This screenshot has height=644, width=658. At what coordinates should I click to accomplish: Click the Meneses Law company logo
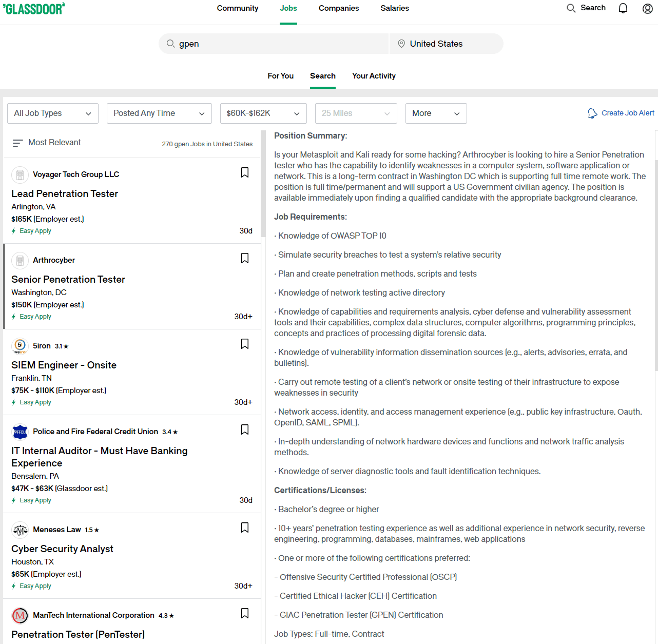[20, 530]
